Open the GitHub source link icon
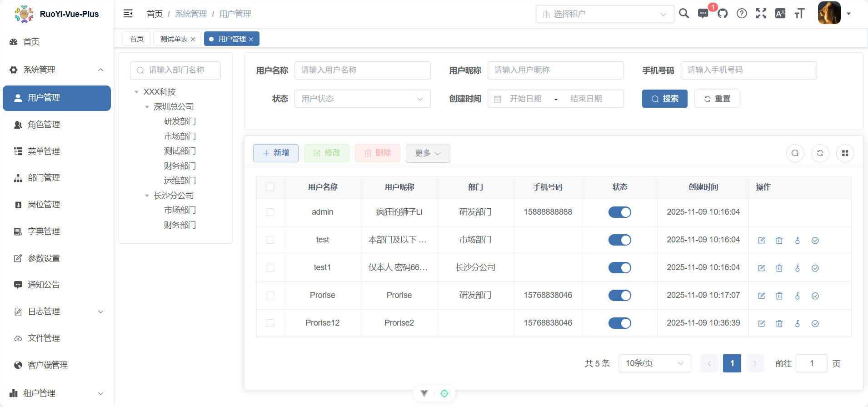This screenshot has height=407, width=868. tap(723, 14)
